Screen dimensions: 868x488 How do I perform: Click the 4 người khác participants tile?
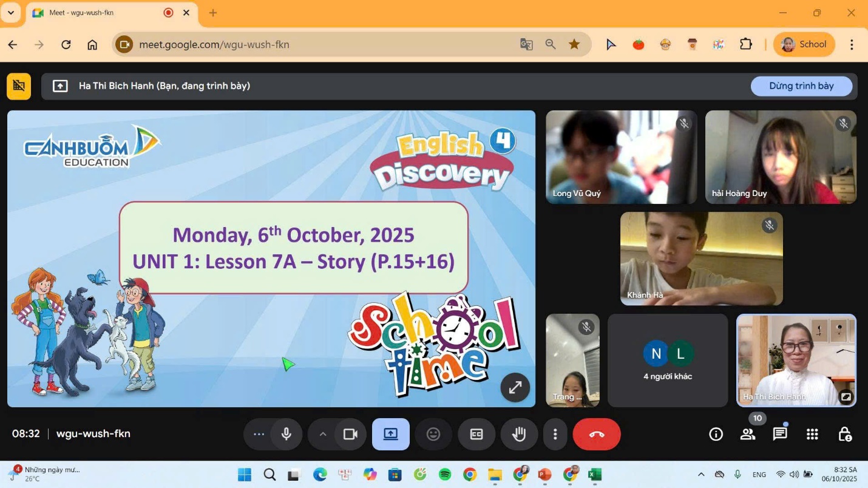(x=668, y=361)
